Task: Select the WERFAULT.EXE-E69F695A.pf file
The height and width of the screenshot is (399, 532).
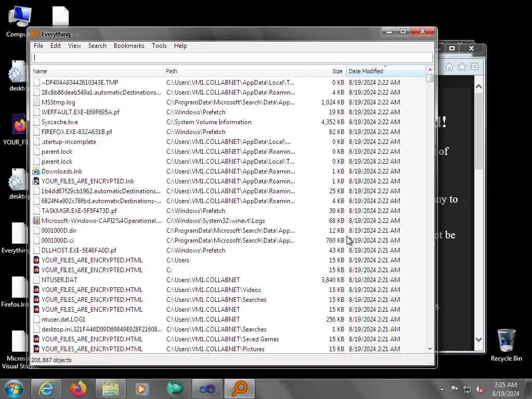Action: click(81, 112)
